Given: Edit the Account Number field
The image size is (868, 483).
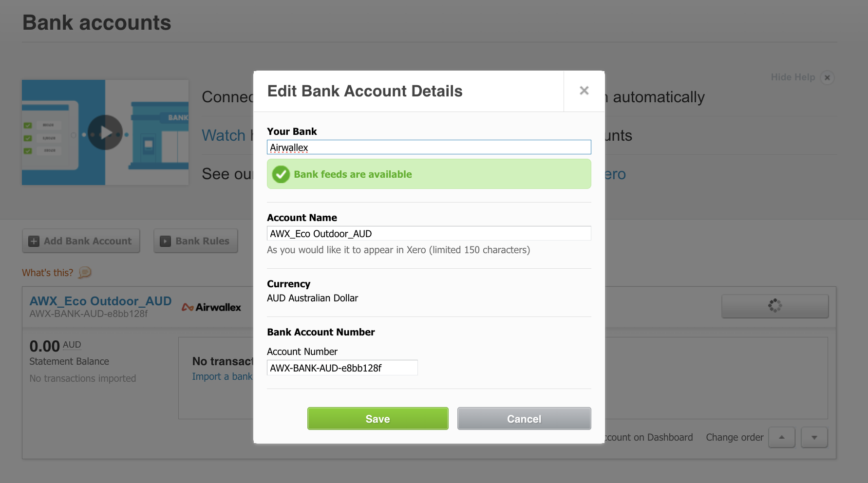Looking at the screenshot, I should pyautogui.click(x=342, y=368).
